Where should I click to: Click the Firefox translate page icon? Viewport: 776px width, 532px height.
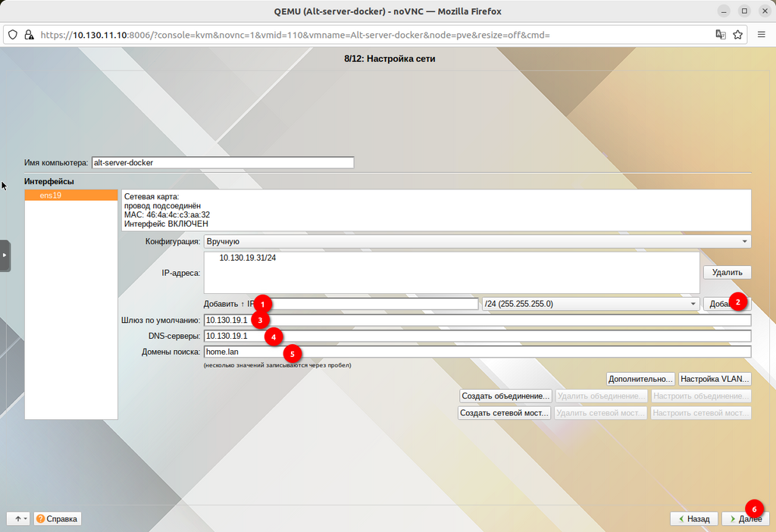(x=721, y=35)
